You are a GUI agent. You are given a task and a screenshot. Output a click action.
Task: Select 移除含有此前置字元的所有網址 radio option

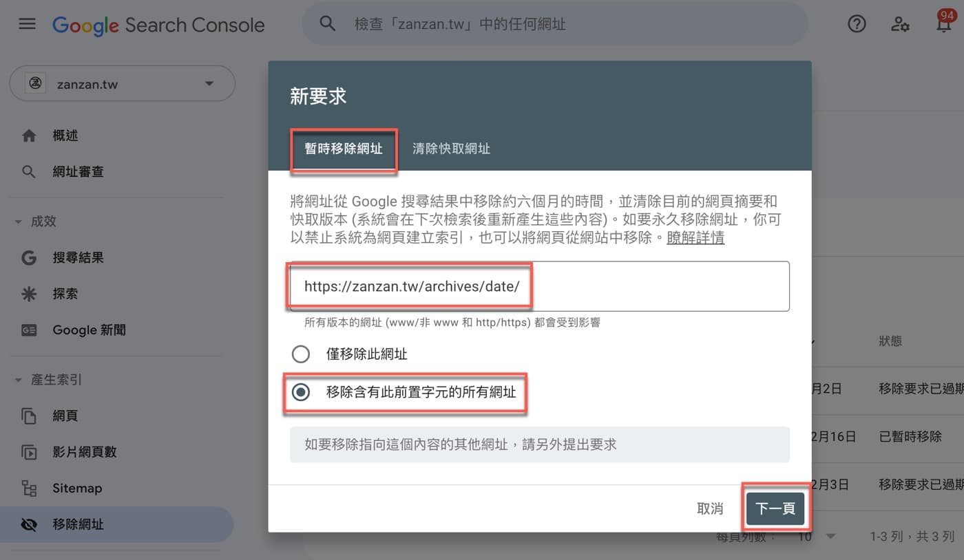[x=301, y=392]
